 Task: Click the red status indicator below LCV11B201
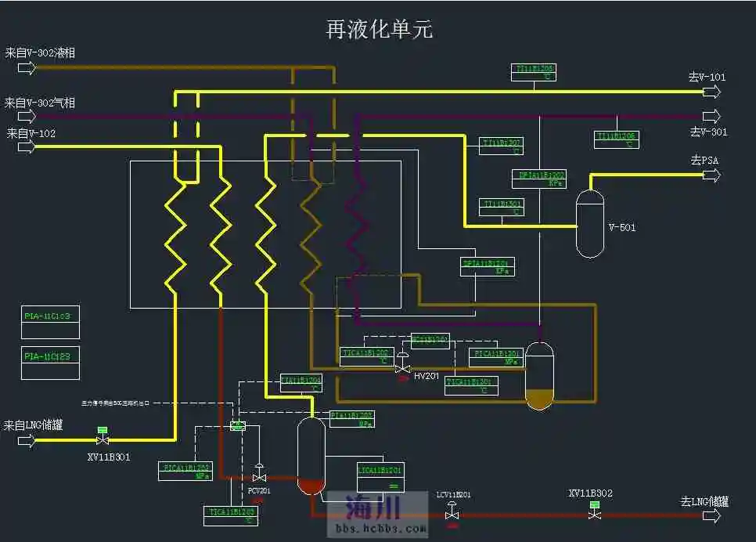coord(452,526)
